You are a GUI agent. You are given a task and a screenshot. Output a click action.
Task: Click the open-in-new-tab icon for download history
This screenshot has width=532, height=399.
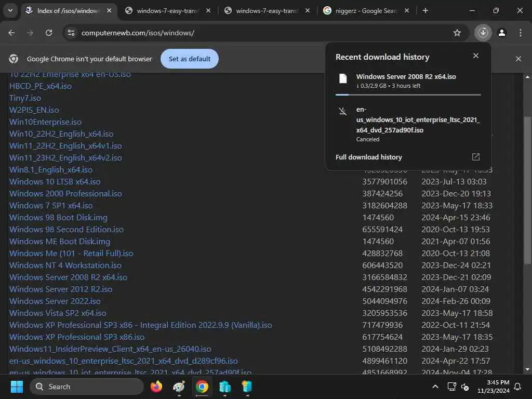(x=476, y=157)
